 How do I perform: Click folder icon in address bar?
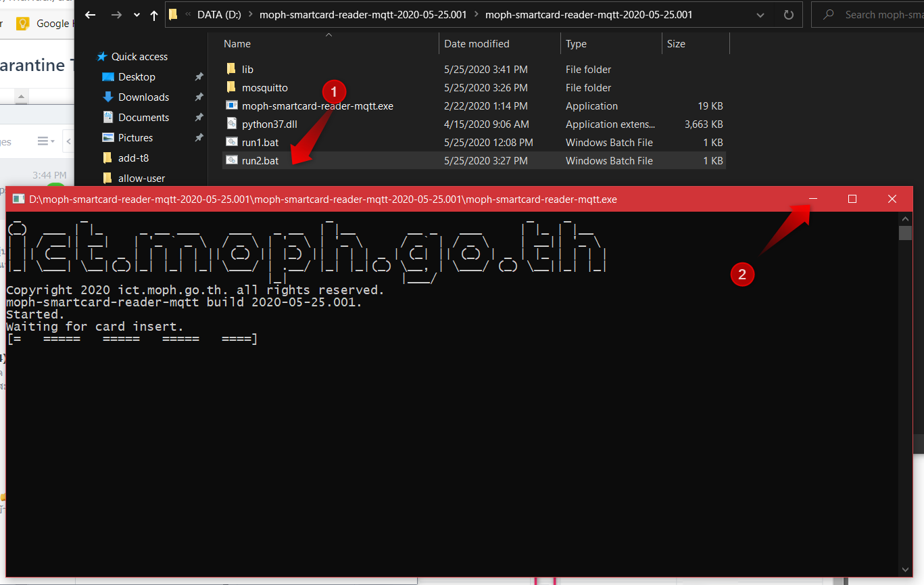(174, 14)
